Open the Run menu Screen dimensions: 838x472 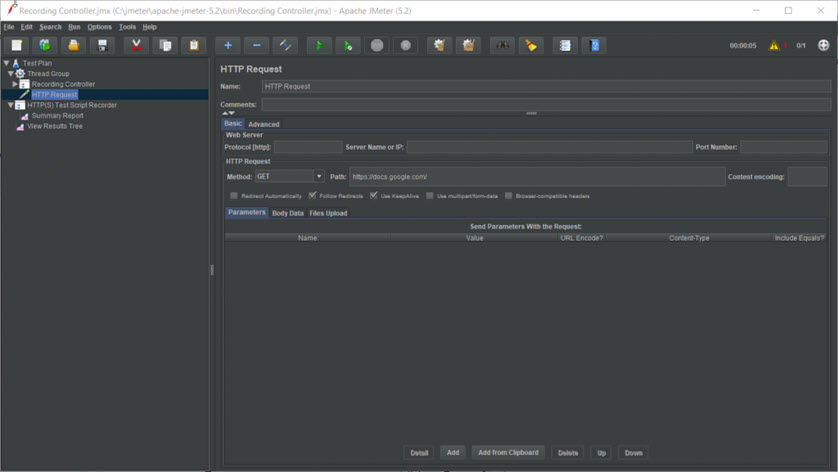click(74, 27)
